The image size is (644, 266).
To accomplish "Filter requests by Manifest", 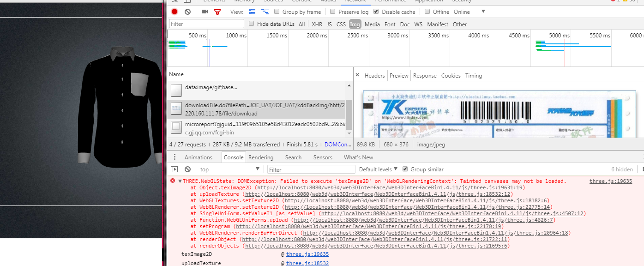I will pos(438,24).
